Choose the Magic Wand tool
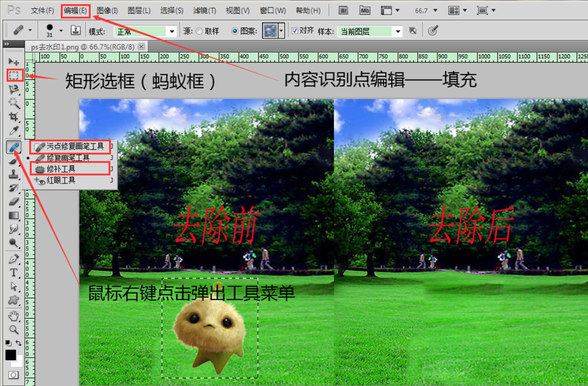The height and width of the screenshot is (386, 588). click(13, 102)
